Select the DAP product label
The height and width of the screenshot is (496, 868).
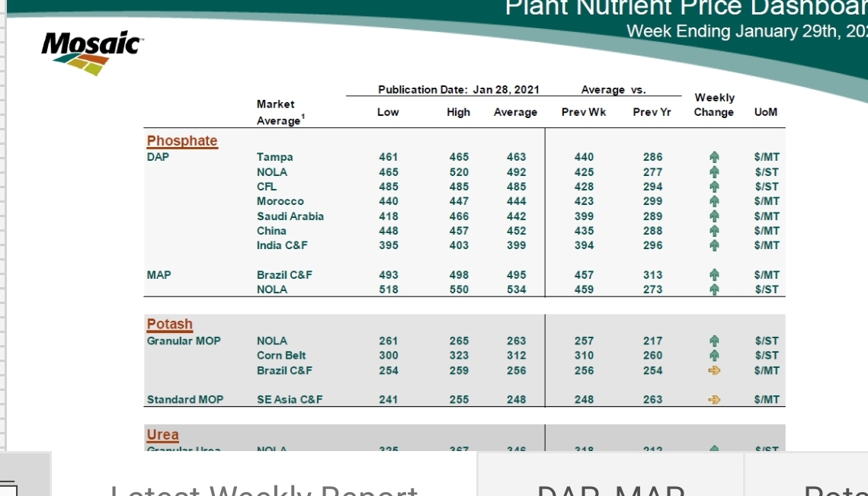[158, 157]
